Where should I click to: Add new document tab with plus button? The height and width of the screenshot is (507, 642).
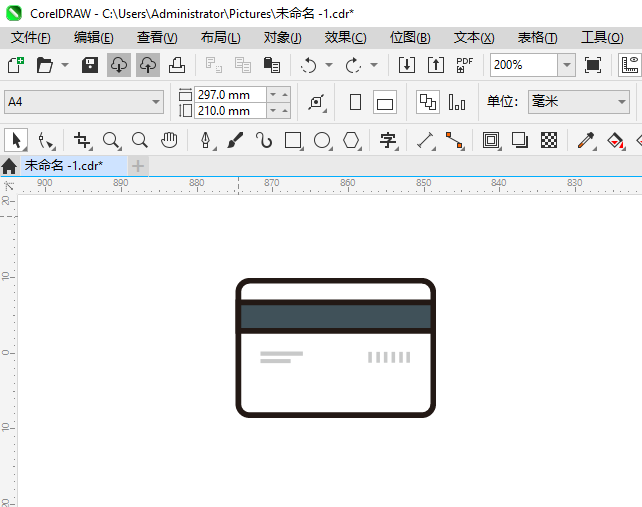point(138,166)
